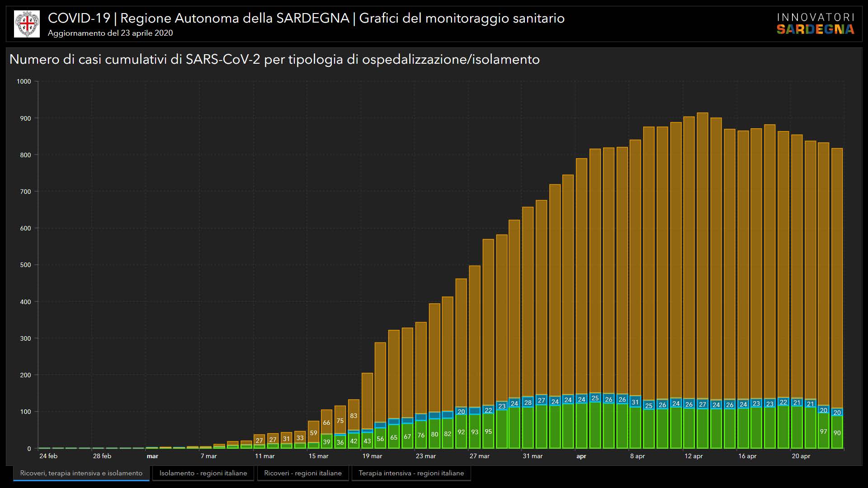Click the 'apr' x-axis label
Viewport: 868px width, 488px height.
pyautogui.click(x=581, y=456)
